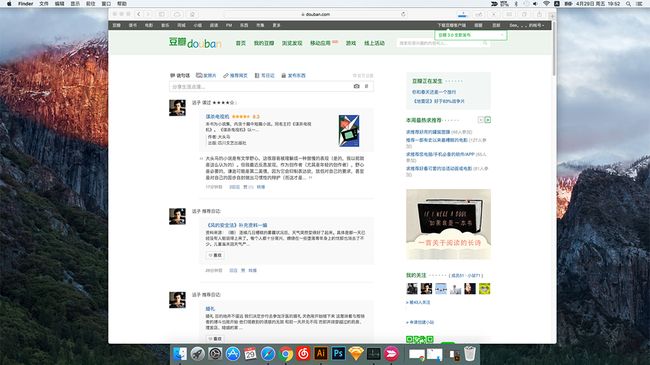This screenshot has width=650, height=365.
Task: Open the pink lips app in Dock
Action: [x=391, y=354]
